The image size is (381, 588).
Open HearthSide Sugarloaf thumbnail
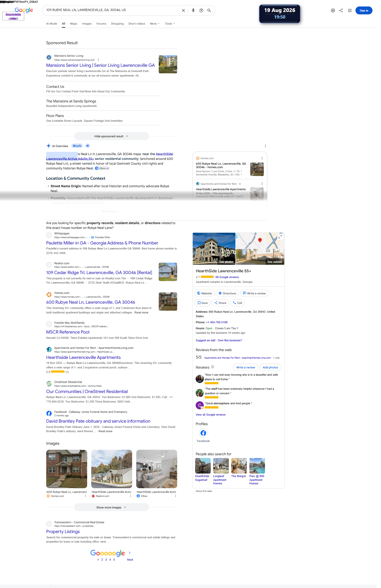(203, 466)
